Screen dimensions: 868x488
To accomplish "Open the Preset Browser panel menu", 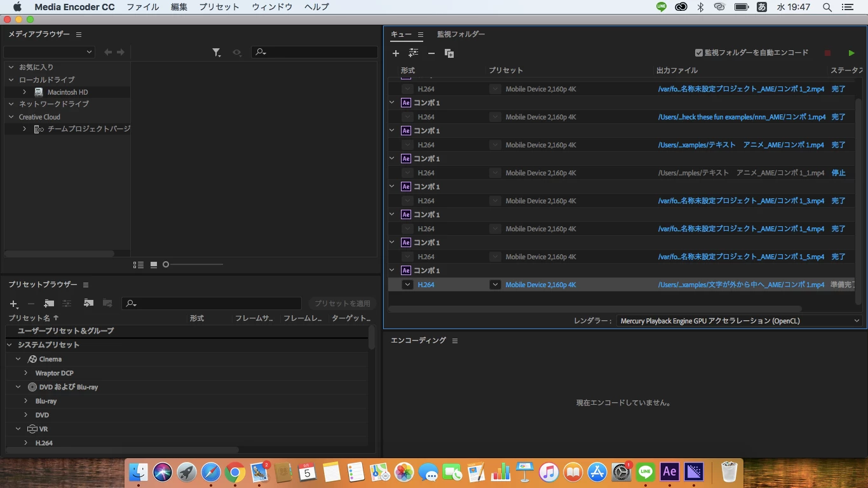I will coord(86,285).
